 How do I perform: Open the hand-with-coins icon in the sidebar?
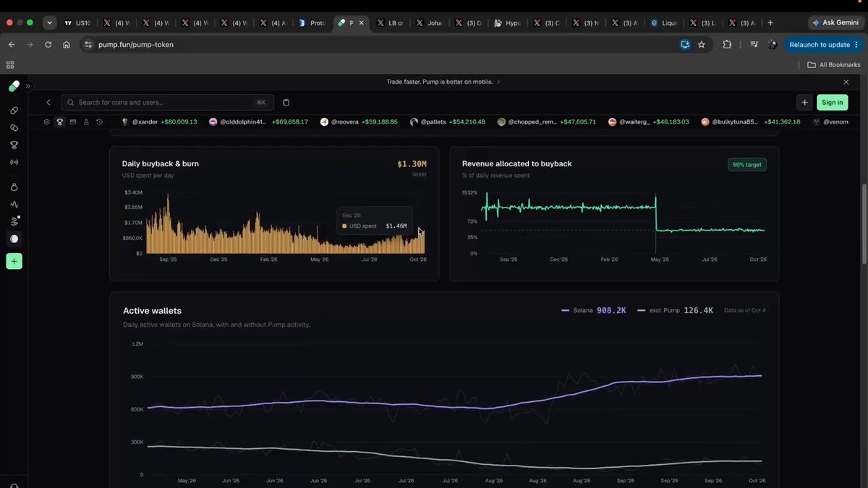tap(14, 221)
